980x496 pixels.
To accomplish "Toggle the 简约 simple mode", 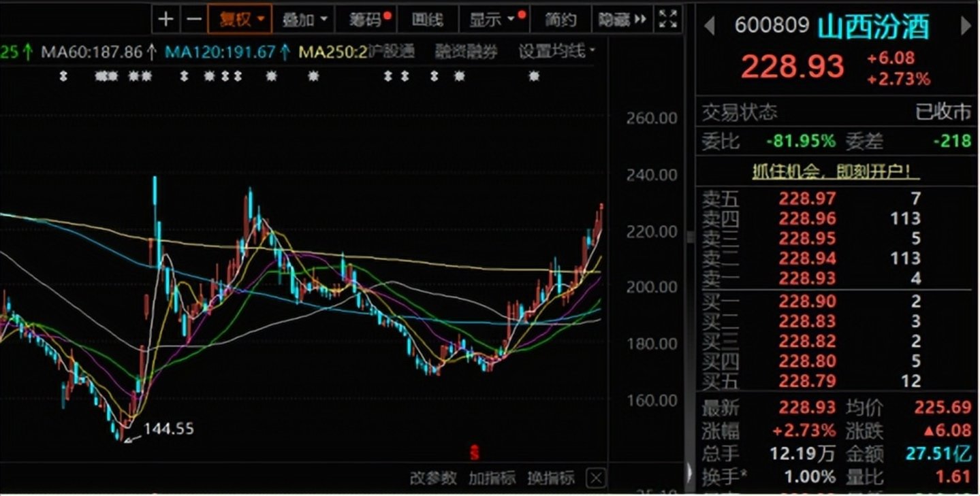I will 560,20.
